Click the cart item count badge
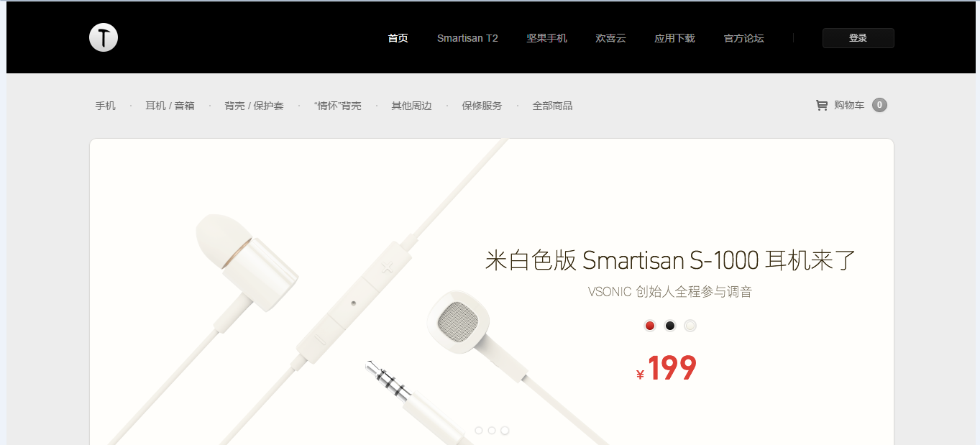Viewport: 980px width, 445px height. pos(879,105)
